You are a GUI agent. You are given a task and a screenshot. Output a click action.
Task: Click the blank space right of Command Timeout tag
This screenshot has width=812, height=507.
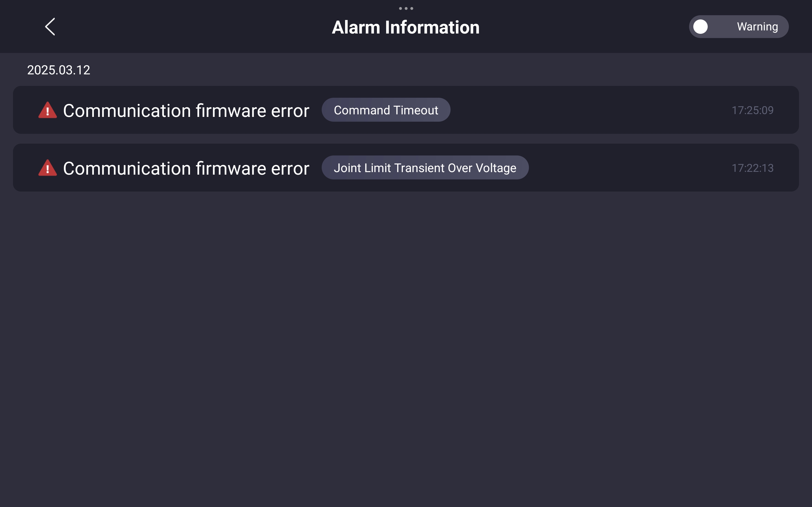point(591,110)
